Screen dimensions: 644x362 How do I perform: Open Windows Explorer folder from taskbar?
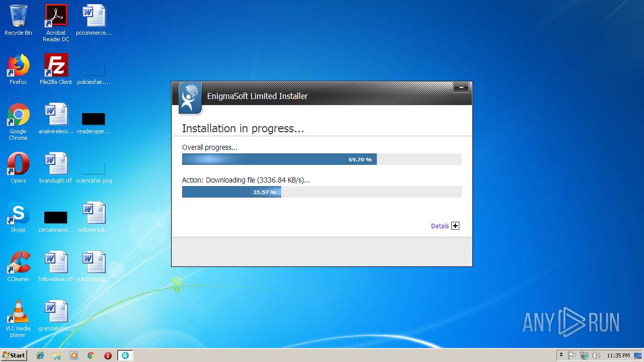[57, 355]
